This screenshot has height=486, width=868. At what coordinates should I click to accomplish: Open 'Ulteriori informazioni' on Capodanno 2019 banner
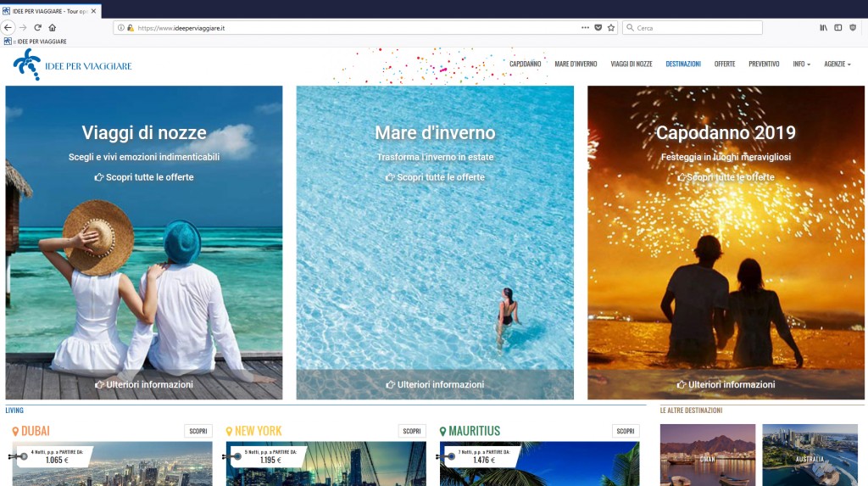click(x=726, y=384)
